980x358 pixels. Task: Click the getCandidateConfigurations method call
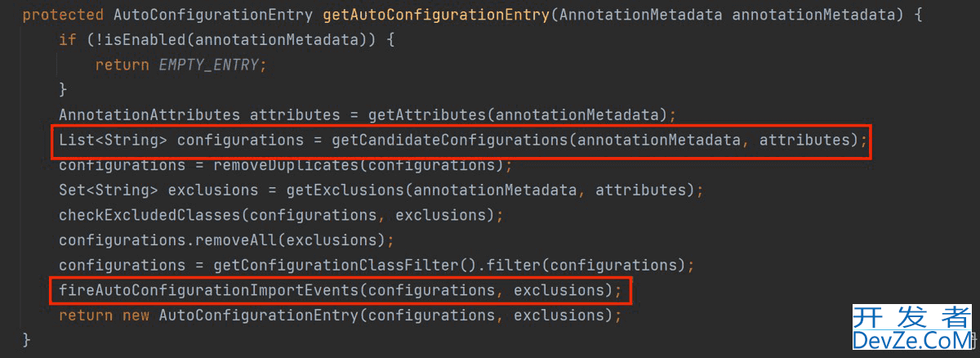(449, 140)
